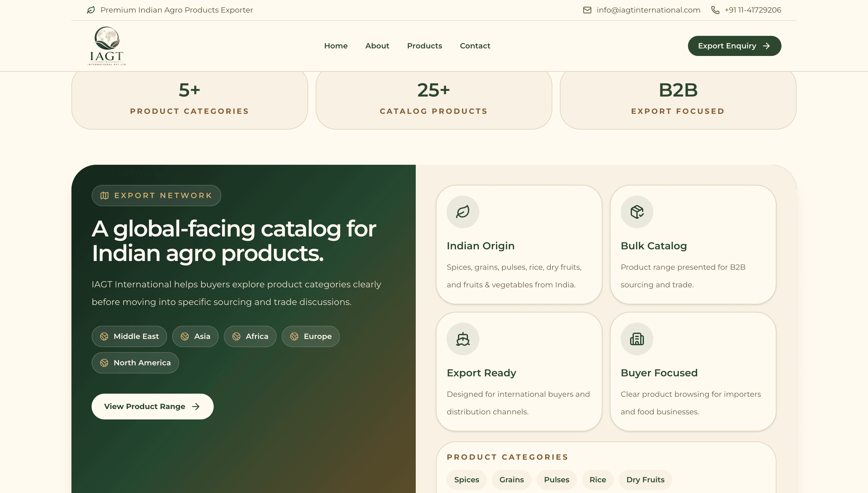Click the phone number +91 11-41729206
Image resolution: width=868 pixels, height=493 pixels.
point(753,10)
